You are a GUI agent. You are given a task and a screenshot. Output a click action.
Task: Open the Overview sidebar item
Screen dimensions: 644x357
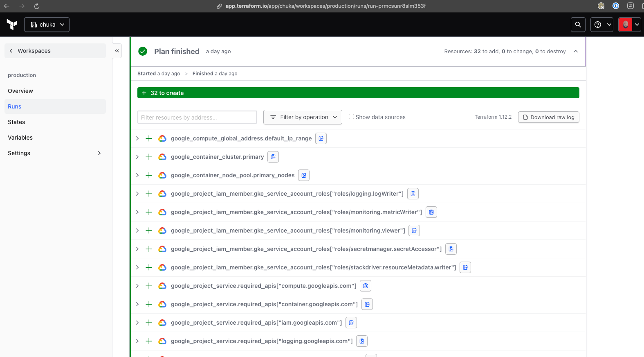(55, 91)
